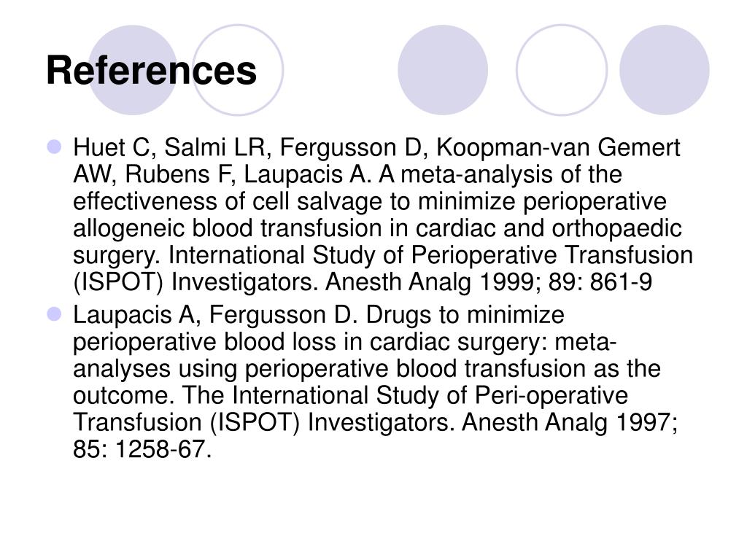Screen dimensions: 747x560
Task: Click the outlined circle near top right
Action: (562, 70)
